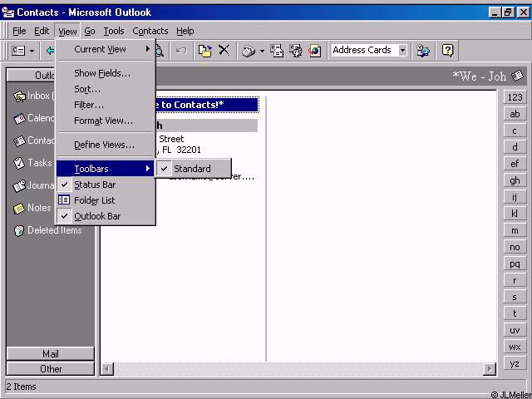Click the horizontal scrollbar track
This screenshot has width=532, height=399.
click(x=298, y=369)
